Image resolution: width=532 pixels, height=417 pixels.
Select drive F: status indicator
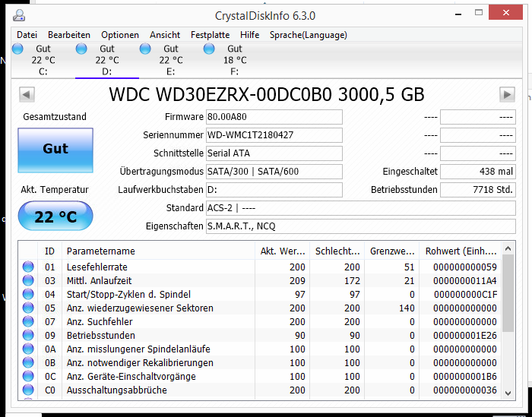click(x=209, y=49)
